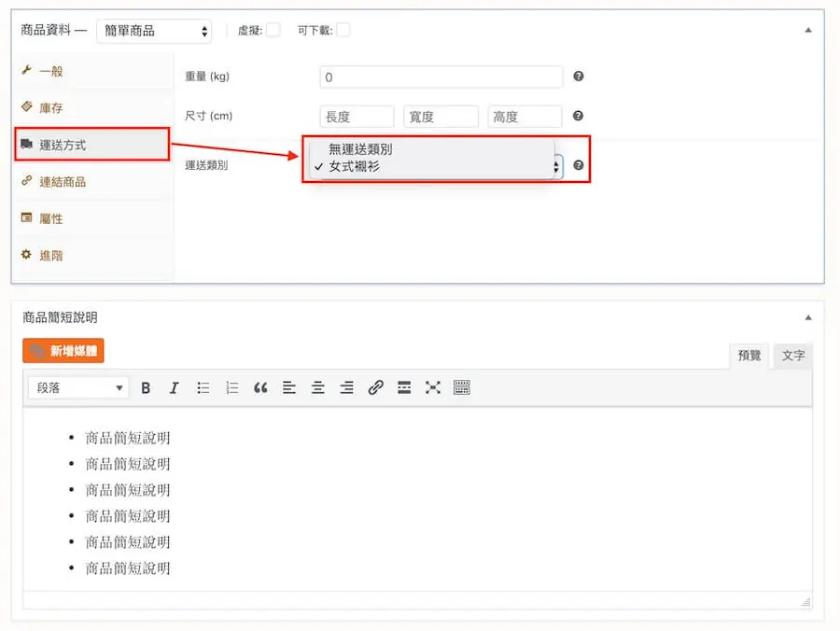Open the 連結商品 linked products tab
Image resolution: width=840 pixels, height=631 pixels.
point(92,182)
